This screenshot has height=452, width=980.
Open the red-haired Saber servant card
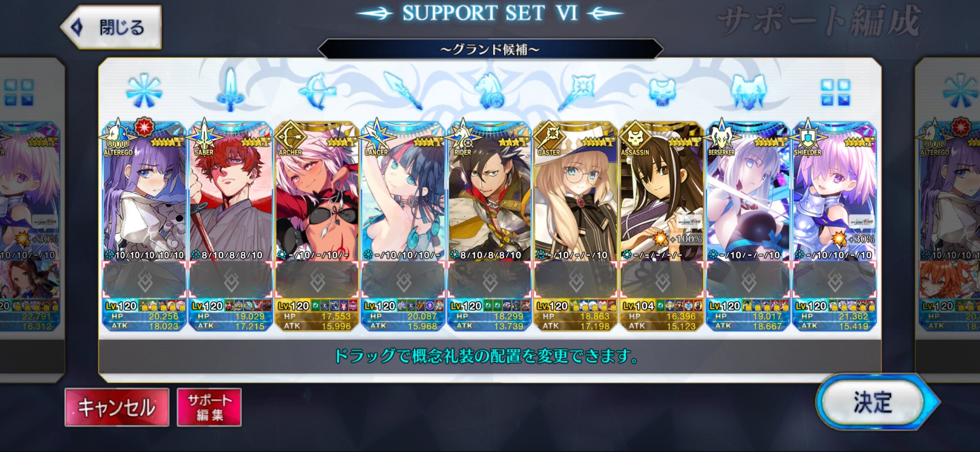point(231,191)
